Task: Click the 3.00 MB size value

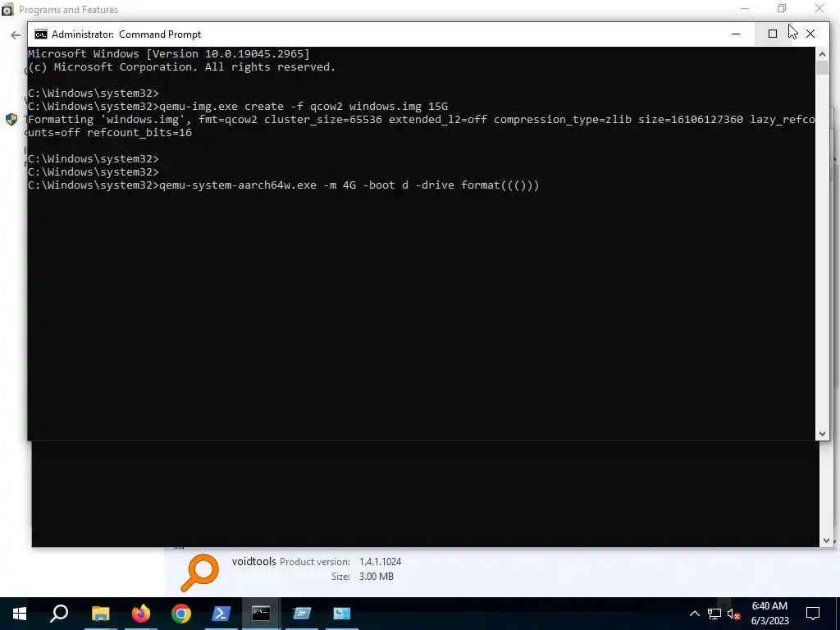Action: click(x=376, y=577)
